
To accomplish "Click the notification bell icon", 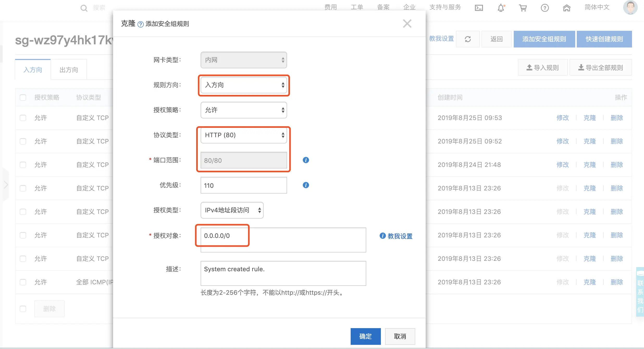I will coord(501,8).
